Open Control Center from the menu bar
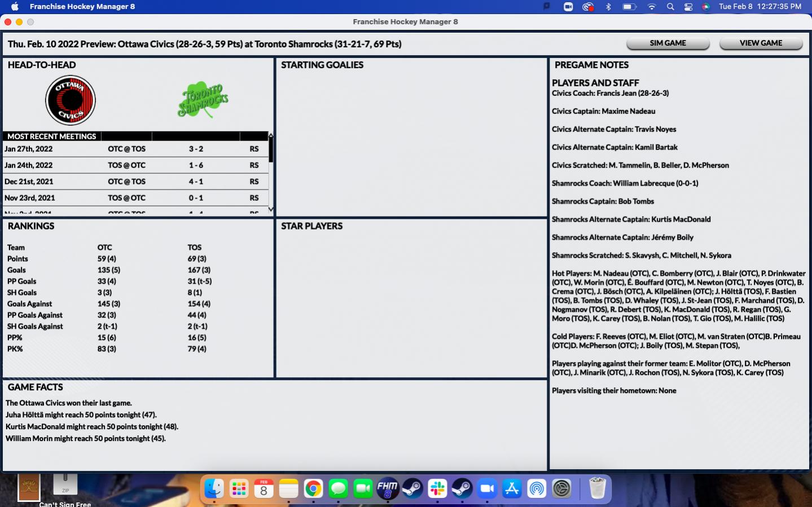This screenshot has height=507, width=812. [x=688, y=7]
